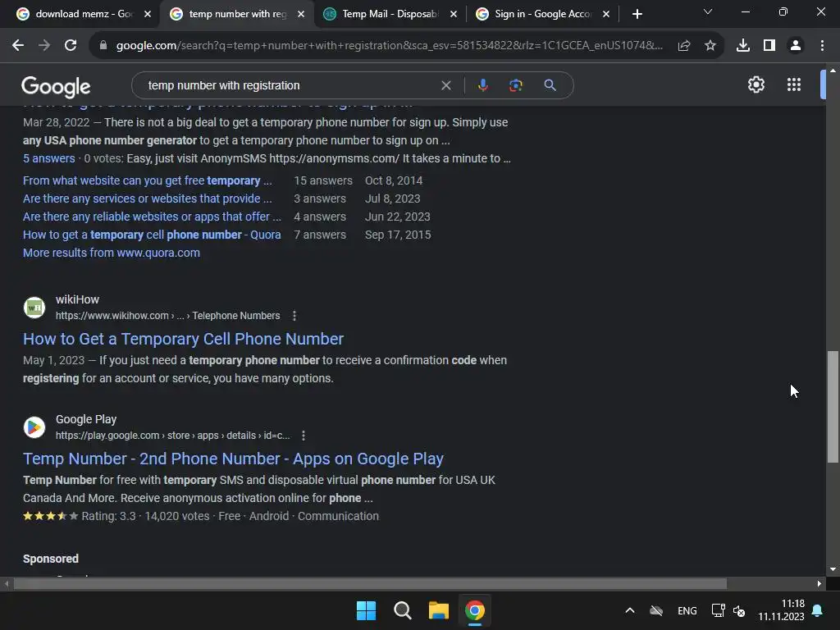Viewport: 840px width, 630px height.
Task: Go back to the previous page
Action: pos(18,46)
